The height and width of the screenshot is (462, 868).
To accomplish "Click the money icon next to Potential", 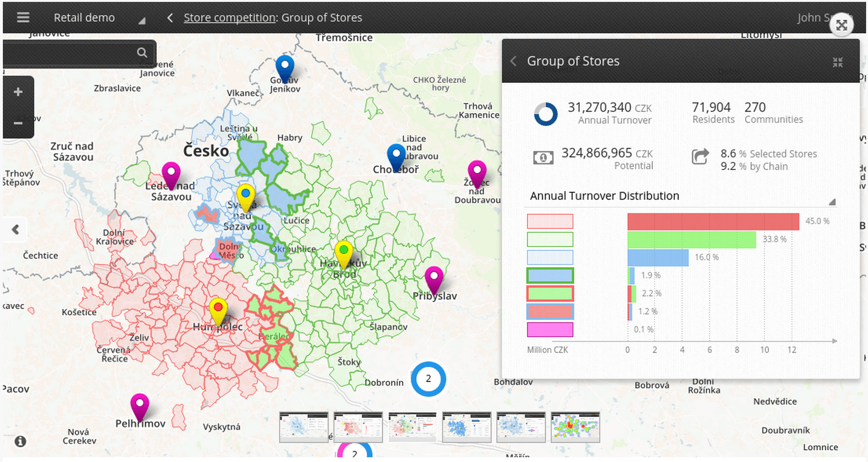I will [x=543, y=157].
